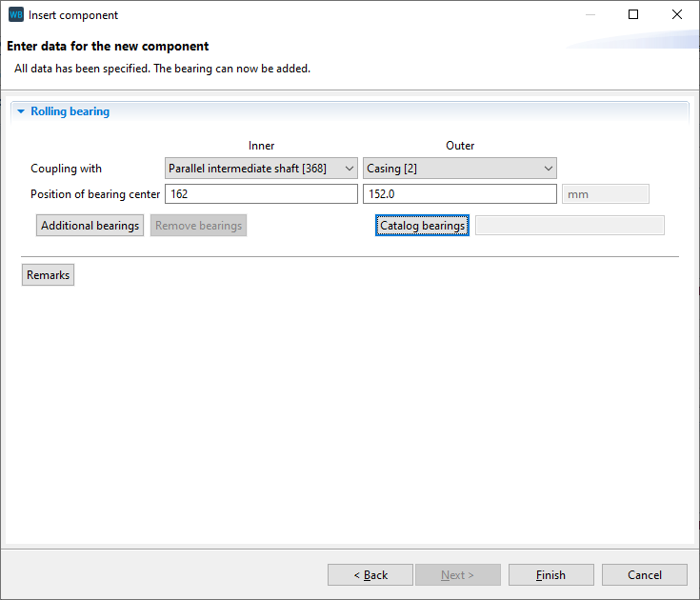Screen dimensions: 700x600
Task: Click the Inner bearing center position field
Action: click(x=261, y=194)
